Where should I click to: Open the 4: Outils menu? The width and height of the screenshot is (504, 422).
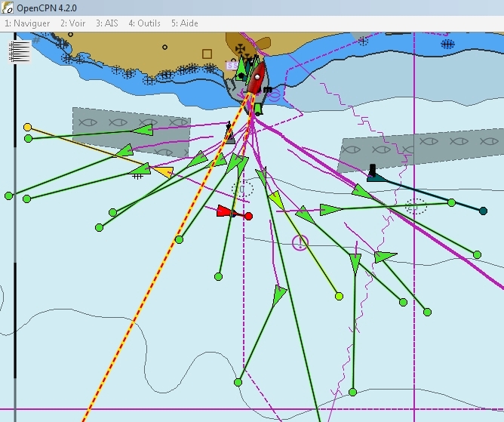(x=144, y=23)
